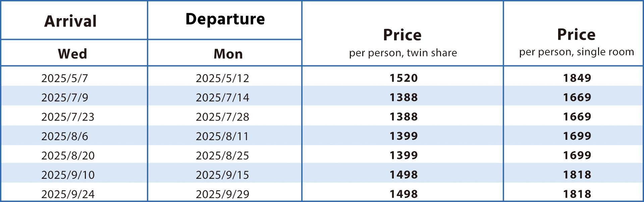Select departure date 2025/5/12

click(x=222, y=78)
